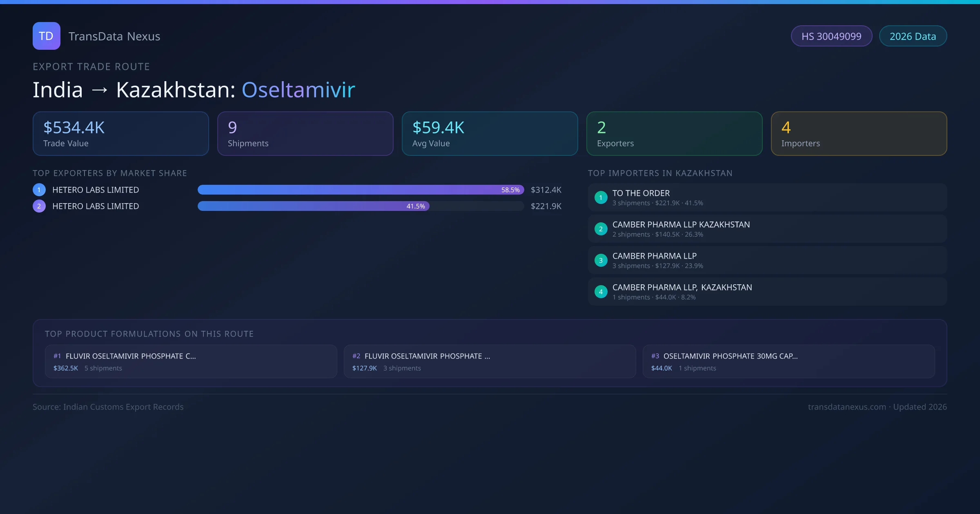Open the 4 Importers card
Screen dimensions: 980x514
[x=859, y=133]
